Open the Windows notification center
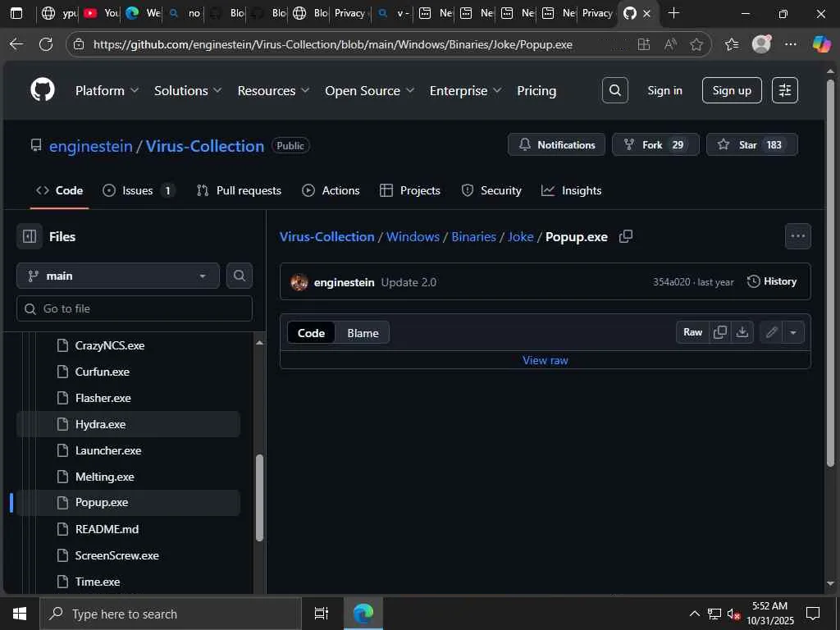Viewport: 840px width, 630px height. point(813,614)
